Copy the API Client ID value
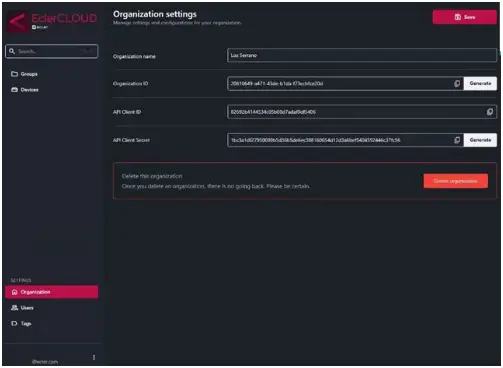This screenshot has height=368, width=503. coord(489,112)
